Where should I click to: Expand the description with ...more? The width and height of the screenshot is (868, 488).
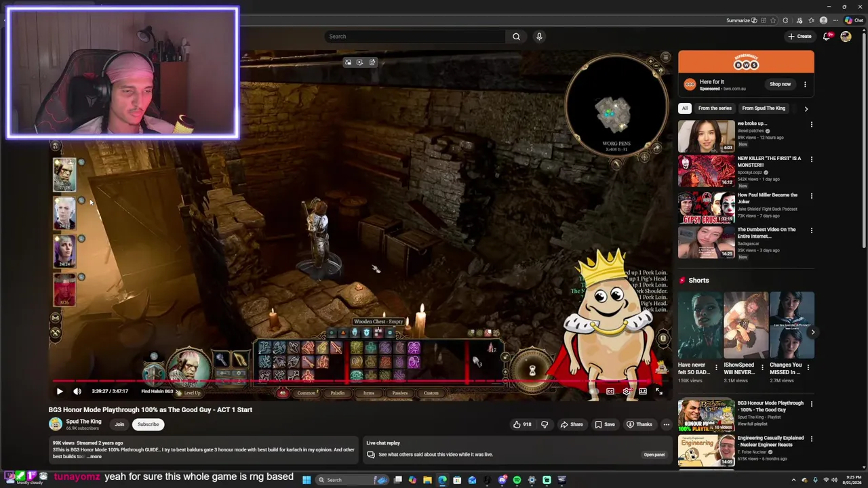[94, 457]
